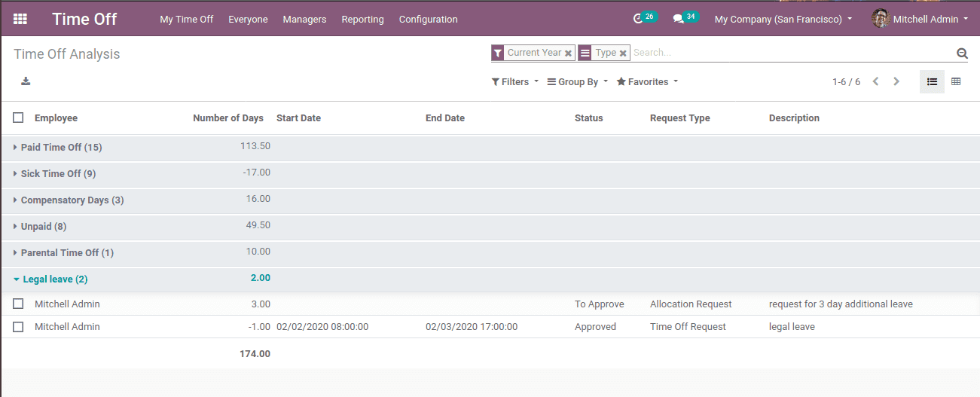Sort by Status column header

tap(589, 118)
